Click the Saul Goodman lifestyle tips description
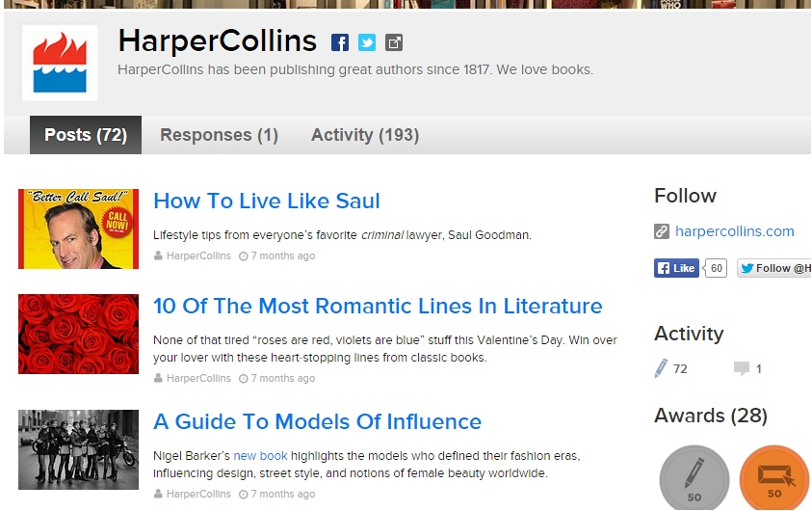Viewport: 812px width, 511px height. click(342, 235)
